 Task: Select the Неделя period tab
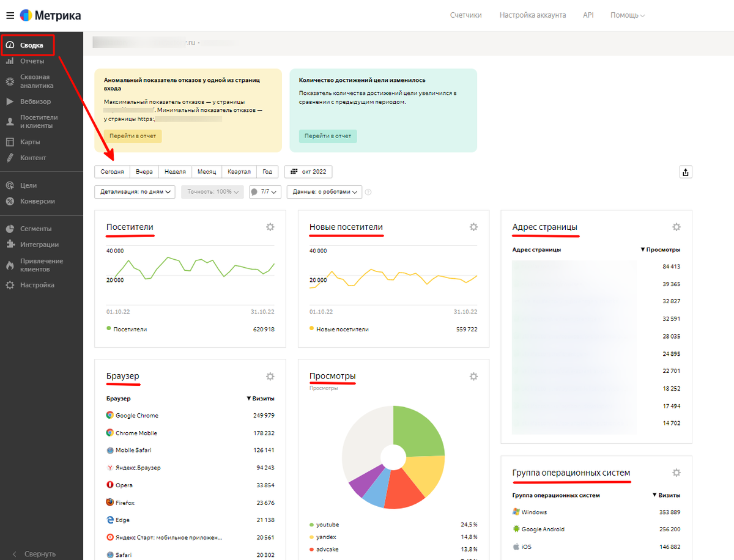click(x=176, y=172)
